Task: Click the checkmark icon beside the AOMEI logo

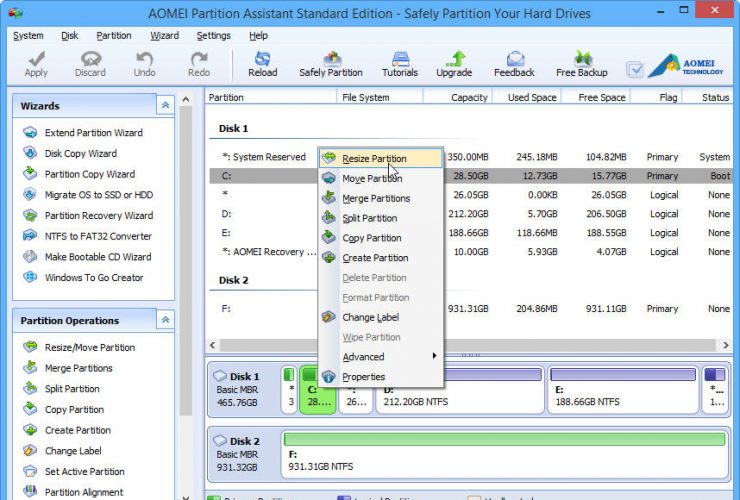Action: (635, 69)
